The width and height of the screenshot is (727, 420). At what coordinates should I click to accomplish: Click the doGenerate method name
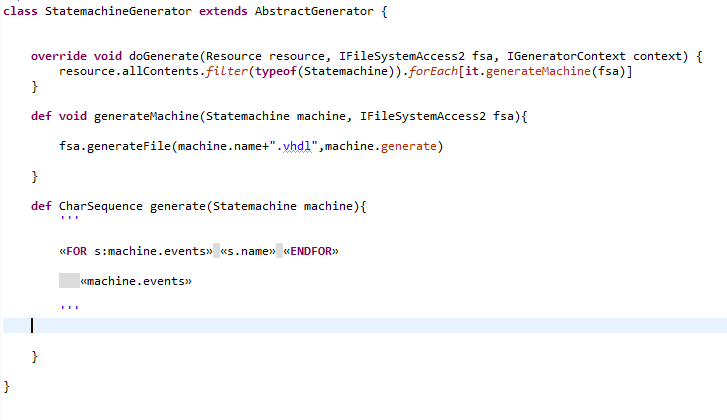point(164,56)
